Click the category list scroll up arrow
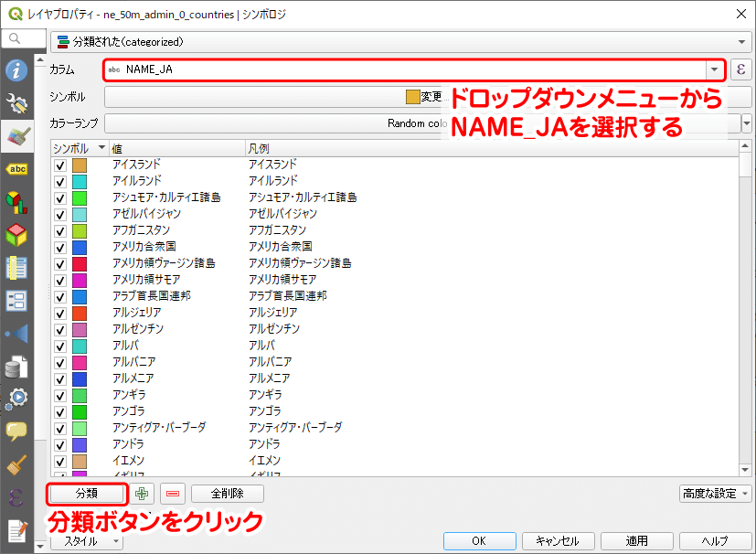The width and height of the screenshot is (756, 554). 745,145
